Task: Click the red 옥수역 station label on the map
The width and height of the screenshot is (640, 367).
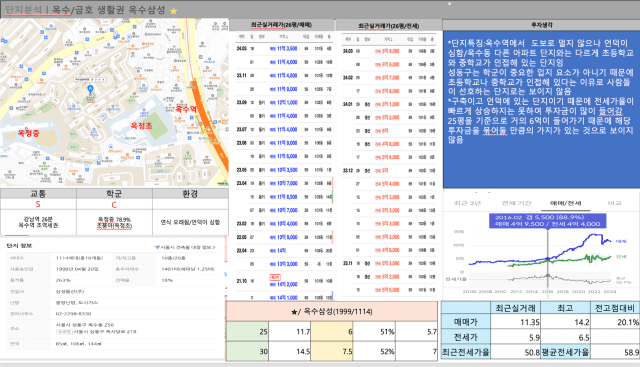Action: [x=186, y=109]
